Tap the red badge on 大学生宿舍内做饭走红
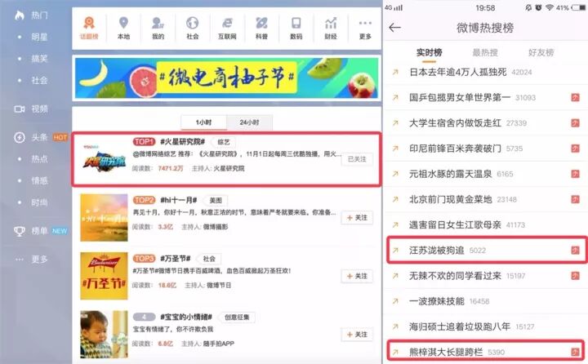The image size is (588, 364). [575, 123]
